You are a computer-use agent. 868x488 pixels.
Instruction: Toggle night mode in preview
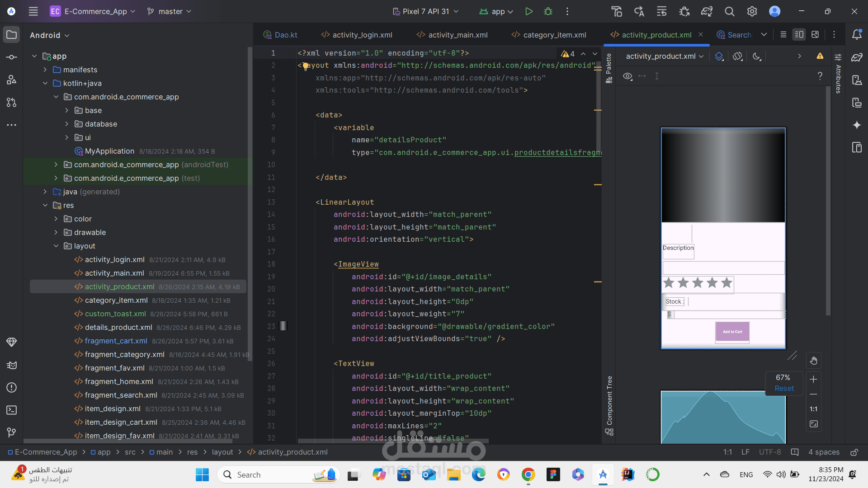tap(756, 56)
